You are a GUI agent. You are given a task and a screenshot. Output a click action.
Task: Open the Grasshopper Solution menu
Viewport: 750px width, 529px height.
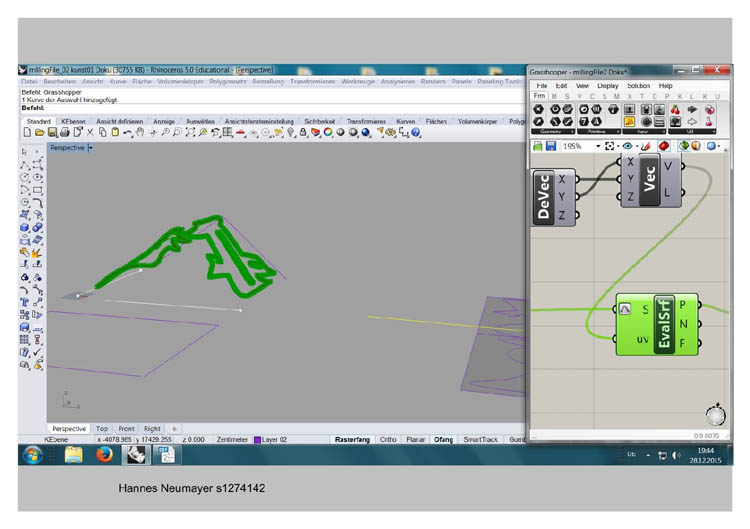[639, 86]
